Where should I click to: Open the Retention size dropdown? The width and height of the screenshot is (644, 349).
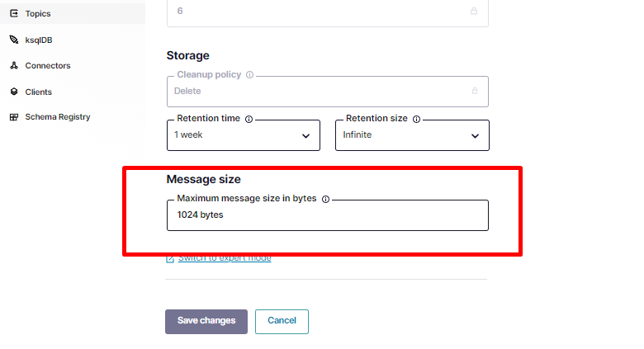pos(412,135)
